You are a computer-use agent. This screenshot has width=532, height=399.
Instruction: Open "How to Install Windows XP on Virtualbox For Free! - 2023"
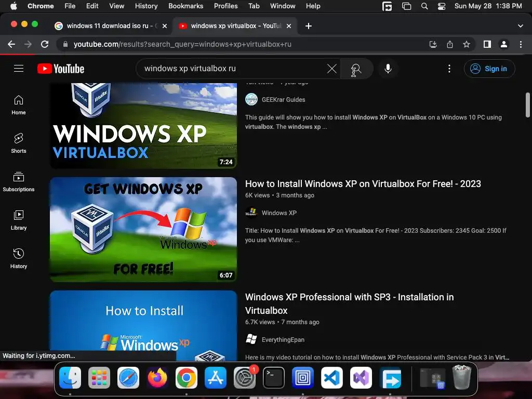click(x=363, y=183)
